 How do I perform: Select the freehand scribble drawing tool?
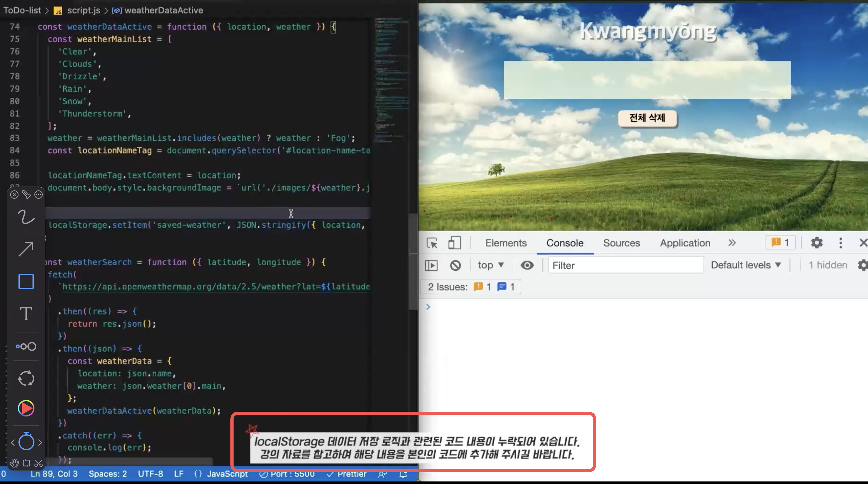click(x=26, y=217)
